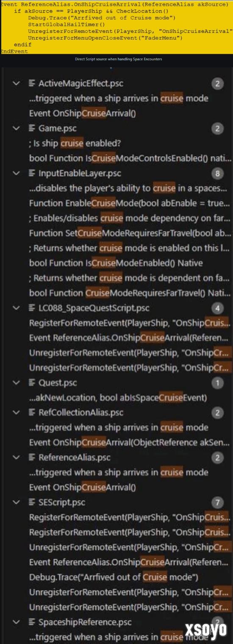Screen dimensions: 233x644
Task: Click the yellow script code snippet image
Action: (116, 27)
